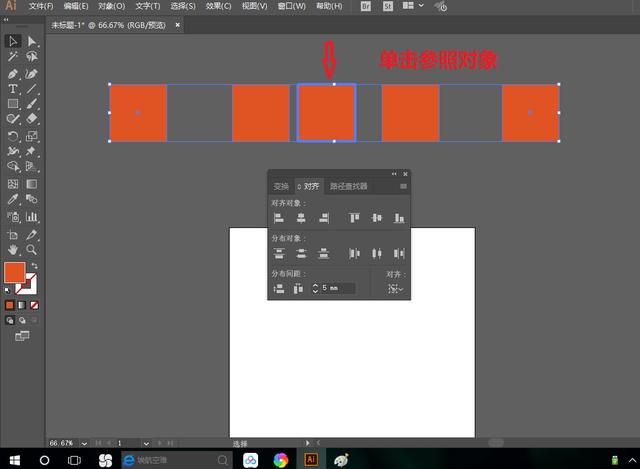Click horizontal distribute center icon

376,253
